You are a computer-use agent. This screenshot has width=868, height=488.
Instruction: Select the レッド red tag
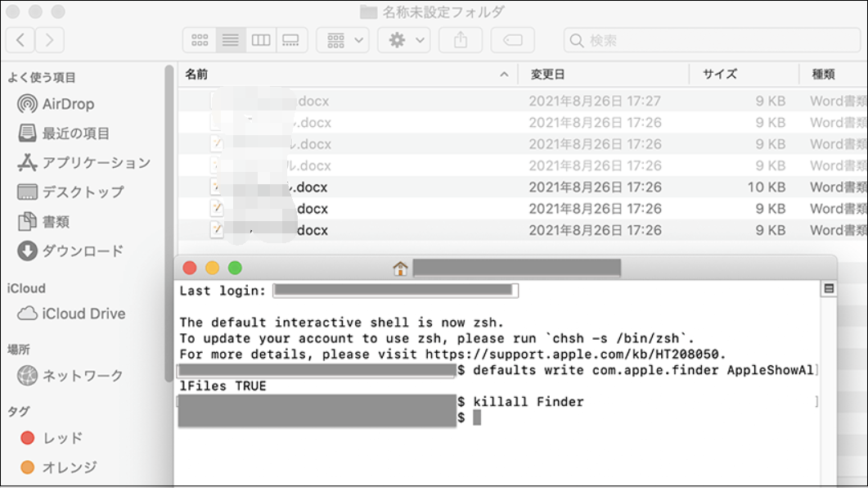(62, 438)
